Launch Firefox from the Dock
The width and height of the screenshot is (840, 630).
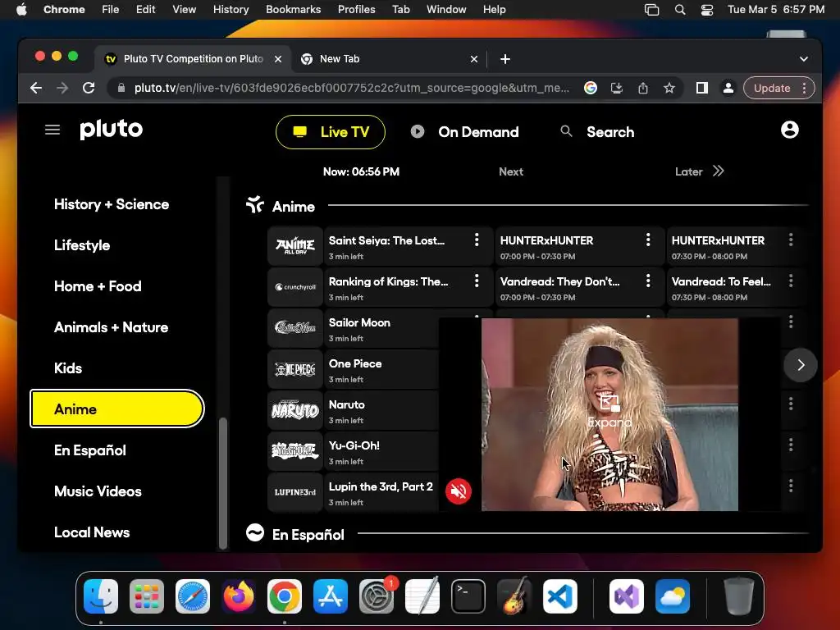point(239,596)
